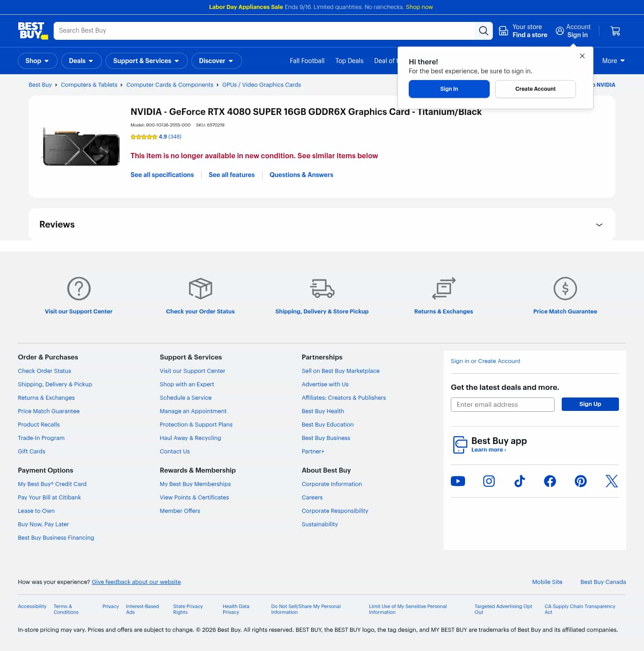Screen dimensions: 644x651
Task: Open Best Buy's X page
Action: coord(611,481)
